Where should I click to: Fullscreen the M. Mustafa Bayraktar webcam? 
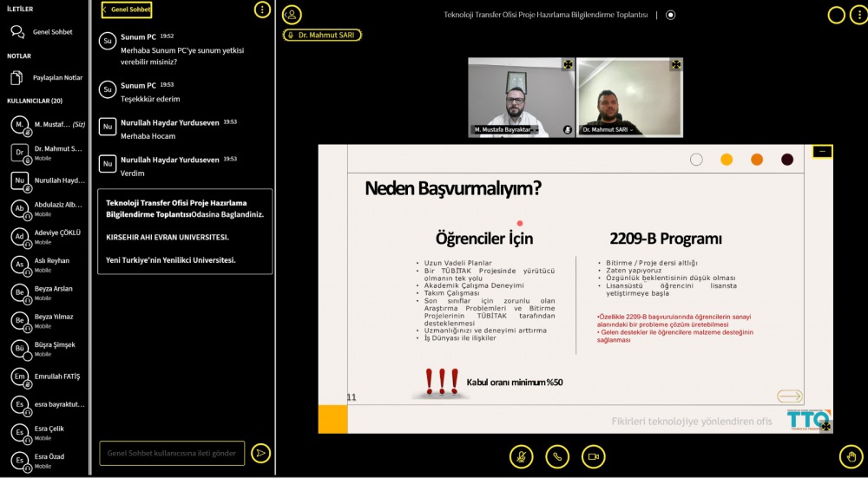(x=568, y=65)
